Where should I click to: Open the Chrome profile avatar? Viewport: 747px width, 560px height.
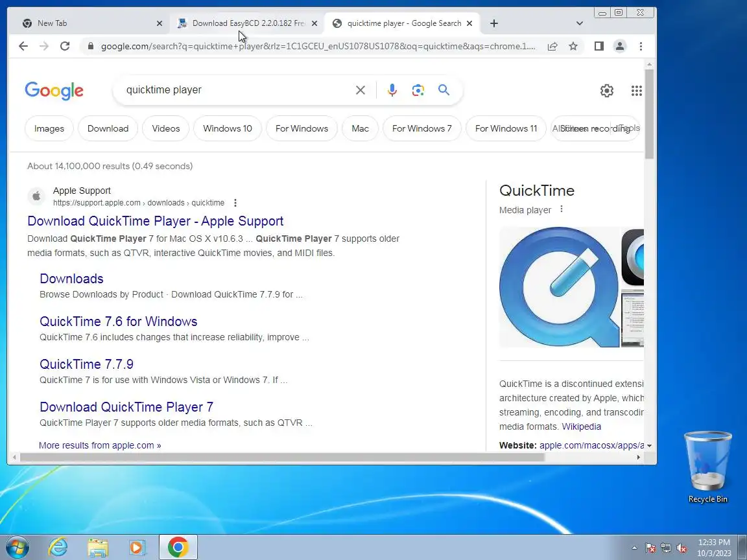coord(620,46)
